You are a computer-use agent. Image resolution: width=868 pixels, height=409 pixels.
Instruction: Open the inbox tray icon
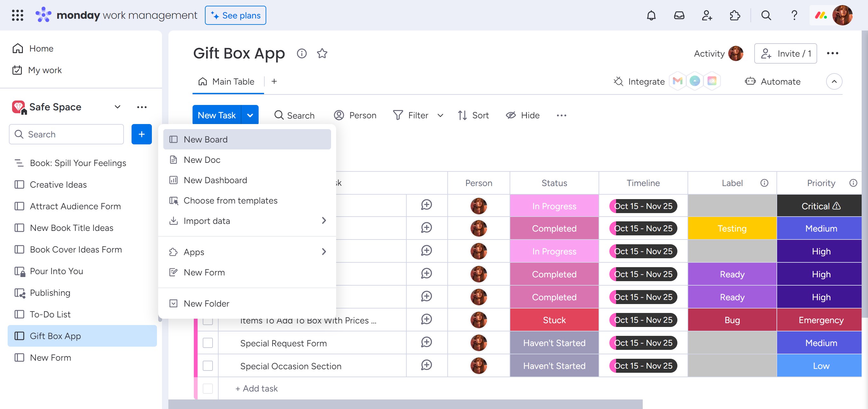pyautogui.click(x=679, y=16)
